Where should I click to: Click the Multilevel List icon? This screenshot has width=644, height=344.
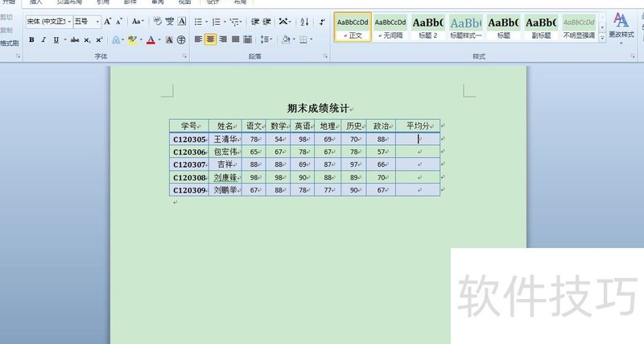pyautogui.click(x=234, y=22)
